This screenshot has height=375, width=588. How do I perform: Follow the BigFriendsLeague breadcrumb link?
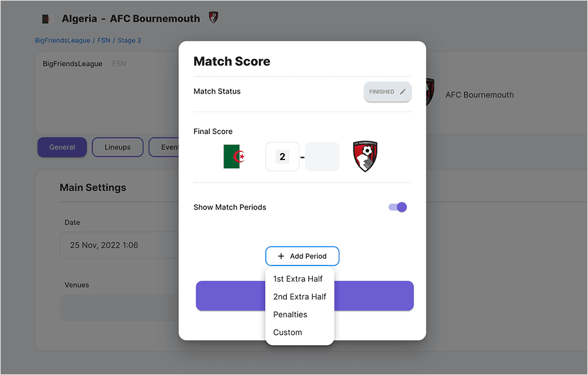(x=62, y=41)
